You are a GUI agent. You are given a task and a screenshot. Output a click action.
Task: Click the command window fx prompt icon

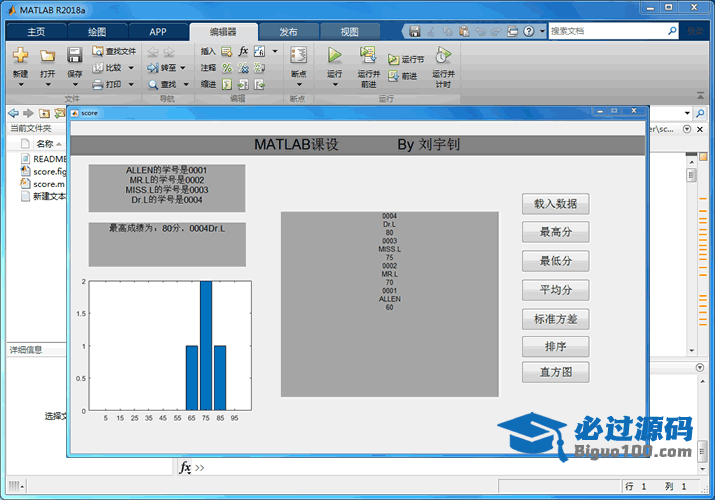pyautogui.click(x=185, y=467)
